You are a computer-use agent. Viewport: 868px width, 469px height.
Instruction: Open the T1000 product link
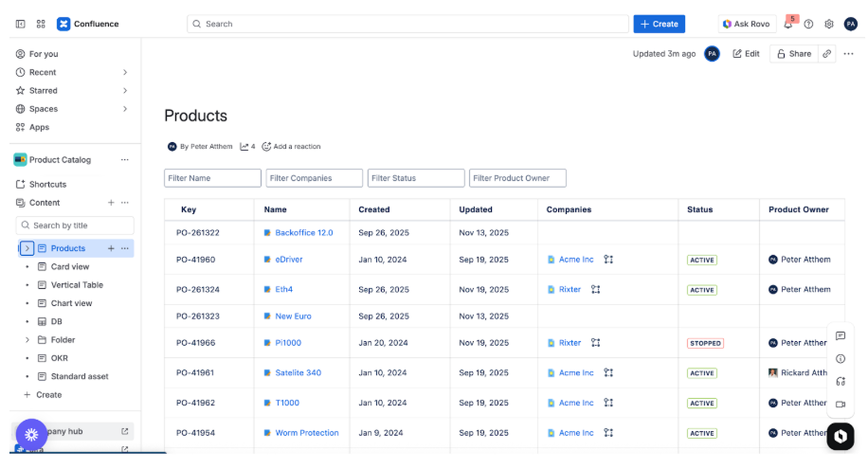pyautogui.click(x=287, y=403)
